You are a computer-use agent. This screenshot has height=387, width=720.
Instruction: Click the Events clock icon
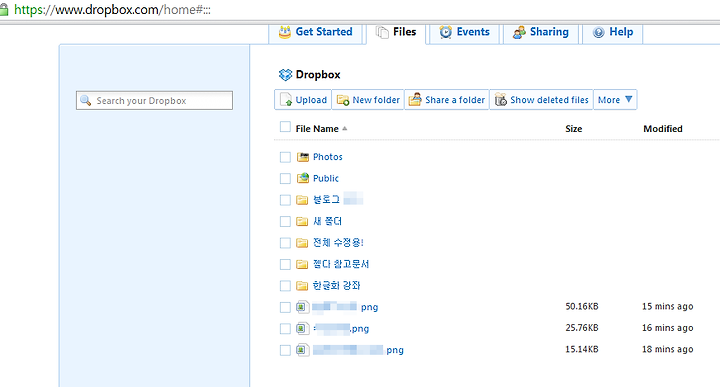(x=445, y=32)
